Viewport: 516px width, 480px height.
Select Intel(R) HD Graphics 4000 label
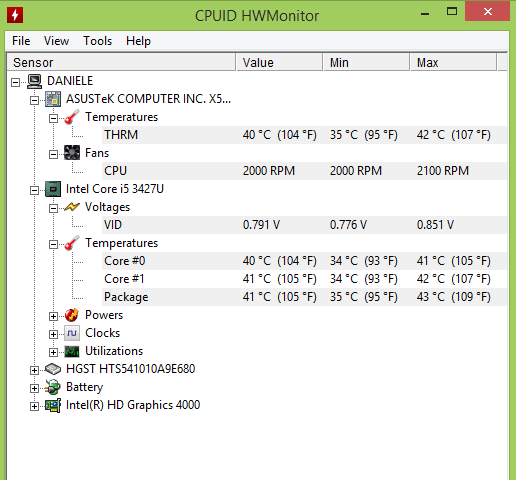(x=133, y=405)
